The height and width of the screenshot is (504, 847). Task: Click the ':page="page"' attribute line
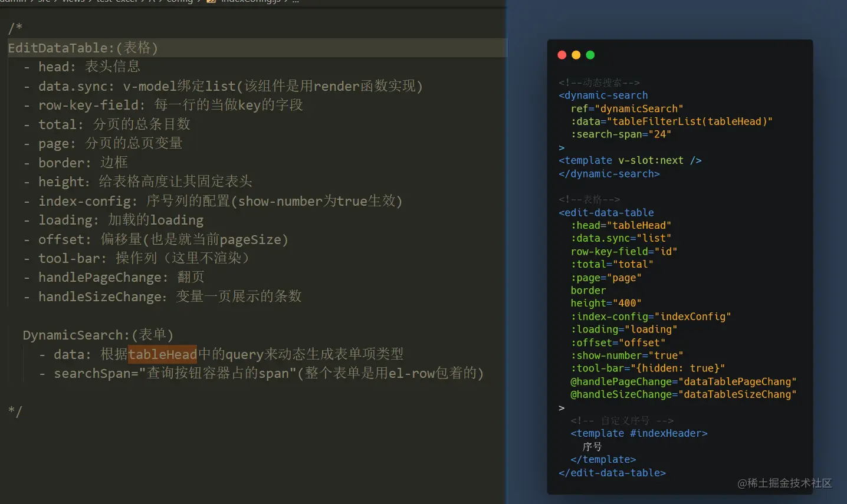click(x=606, y=278)
